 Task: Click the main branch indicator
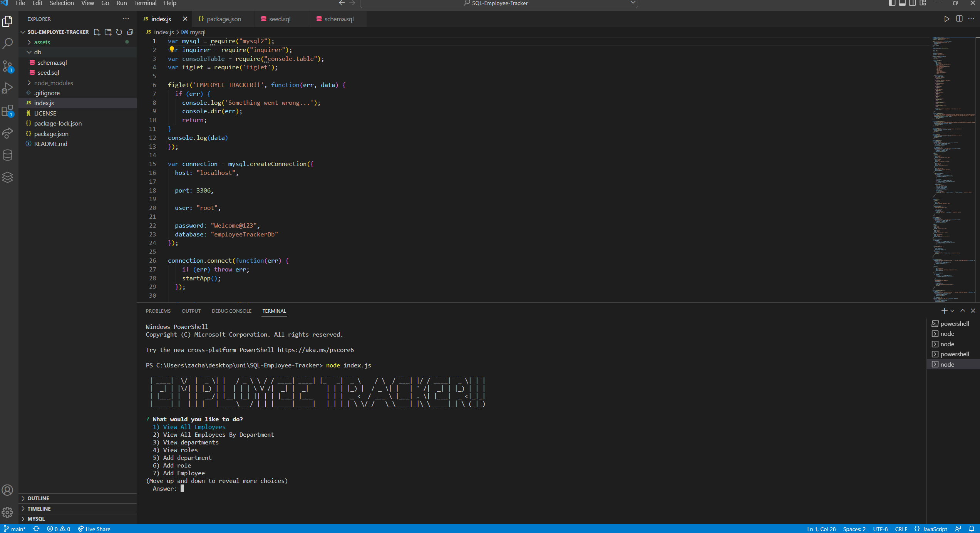15,529
